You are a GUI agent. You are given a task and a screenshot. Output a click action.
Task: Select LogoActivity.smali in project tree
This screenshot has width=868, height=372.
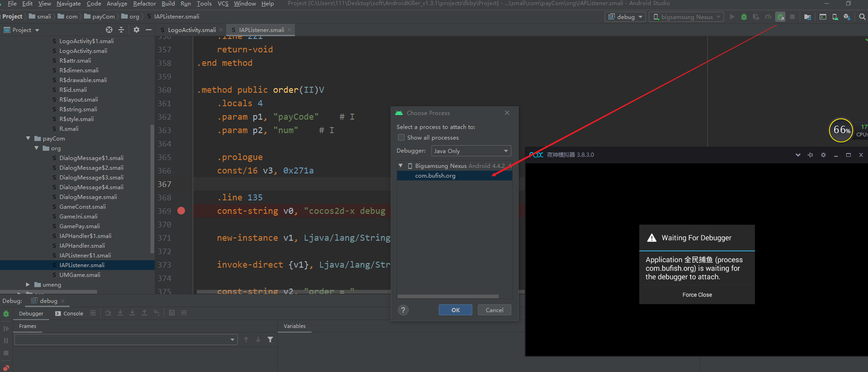[83, 51]
